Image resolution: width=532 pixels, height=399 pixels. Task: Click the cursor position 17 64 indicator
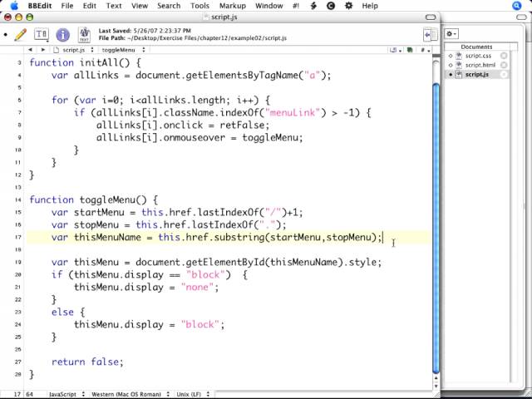tap(23, 394)
